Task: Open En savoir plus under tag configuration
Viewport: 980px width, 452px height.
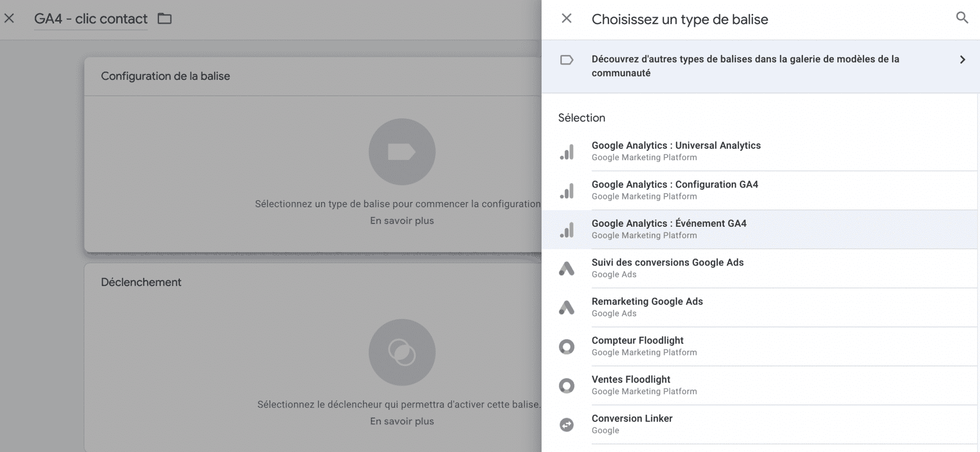Action: (402, 221)
